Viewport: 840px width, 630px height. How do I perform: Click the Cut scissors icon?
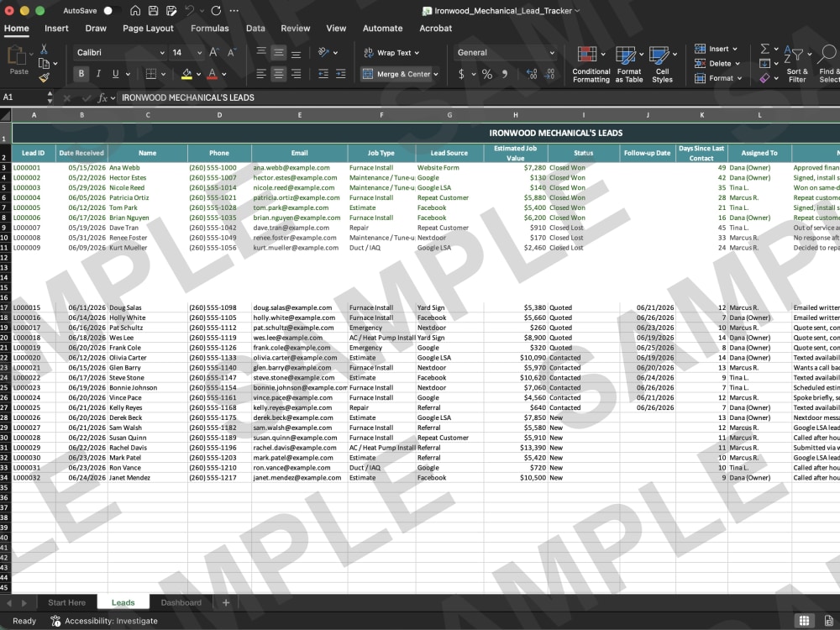click(x=44, y=50)
